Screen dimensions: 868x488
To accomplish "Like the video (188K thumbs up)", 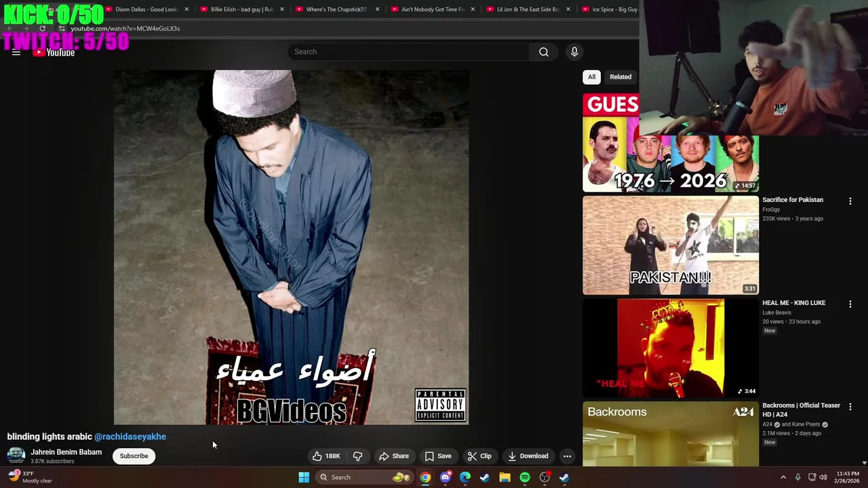I will pos(326,456).
